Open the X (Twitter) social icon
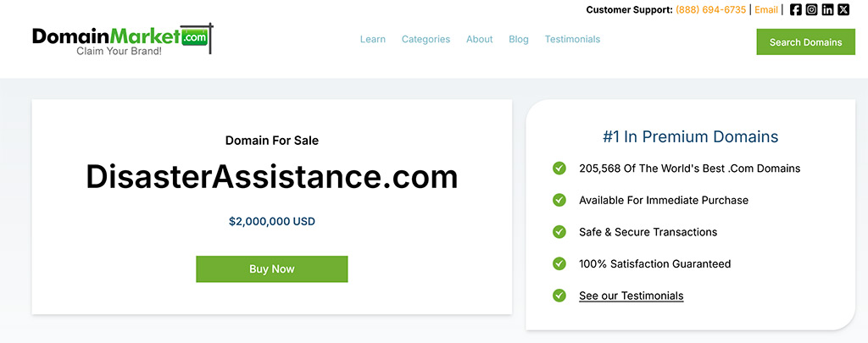 click(x=843, y=10)
